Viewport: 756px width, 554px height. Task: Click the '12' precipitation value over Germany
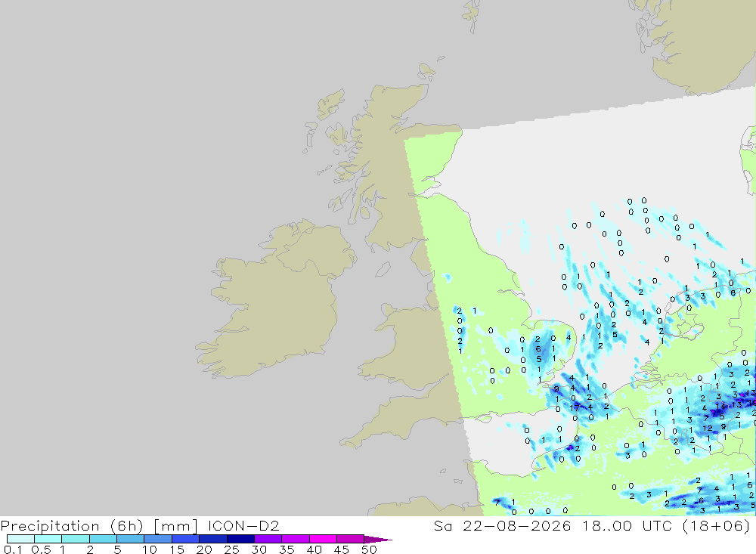click(708, 428)
